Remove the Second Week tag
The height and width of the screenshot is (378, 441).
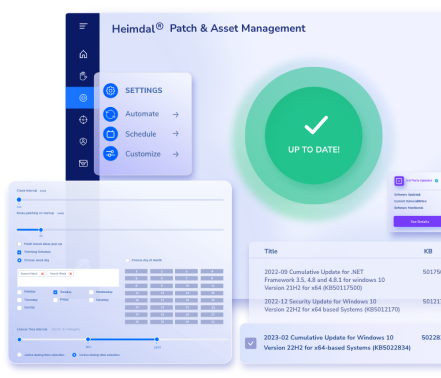42,274
